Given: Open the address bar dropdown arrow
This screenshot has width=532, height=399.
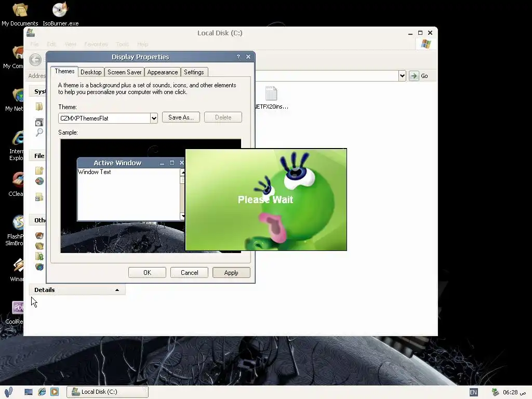Looking at the screenshot, I should tap(402, 76).
